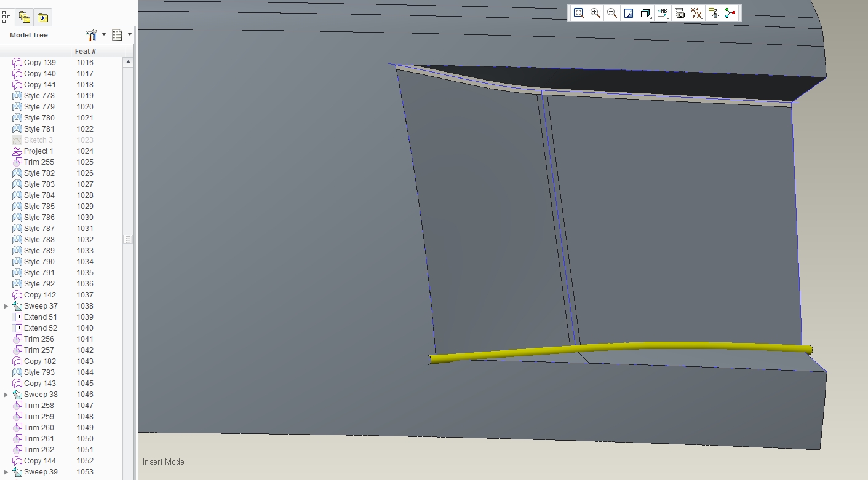Click feature number 1048
The image size is (868, 480).
(85, 417)
